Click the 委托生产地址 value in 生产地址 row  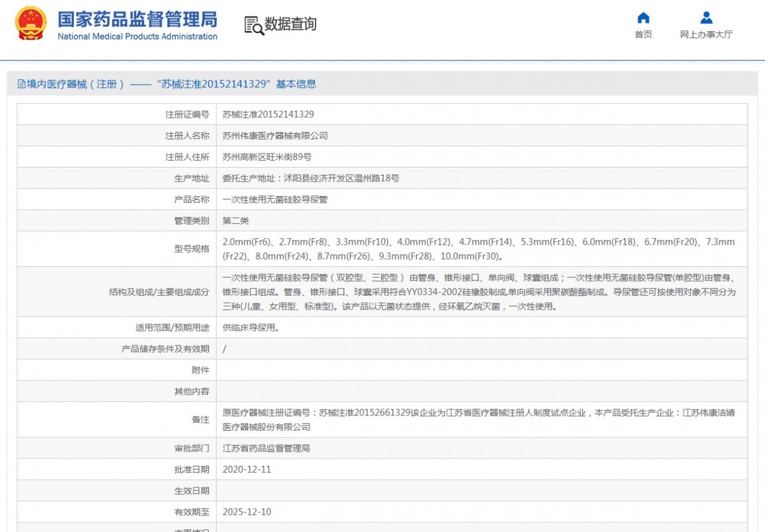(x=310, y=178)
